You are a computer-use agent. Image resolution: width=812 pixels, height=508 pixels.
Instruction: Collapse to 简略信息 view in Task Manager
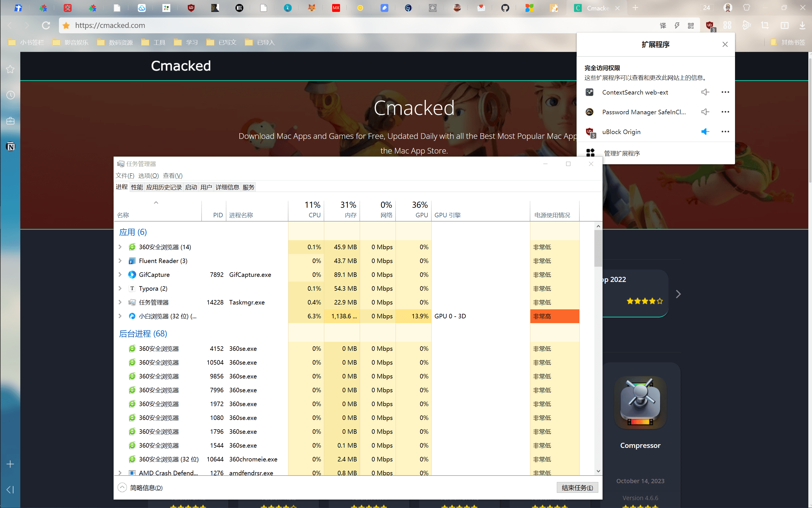(x=140, y=487)
